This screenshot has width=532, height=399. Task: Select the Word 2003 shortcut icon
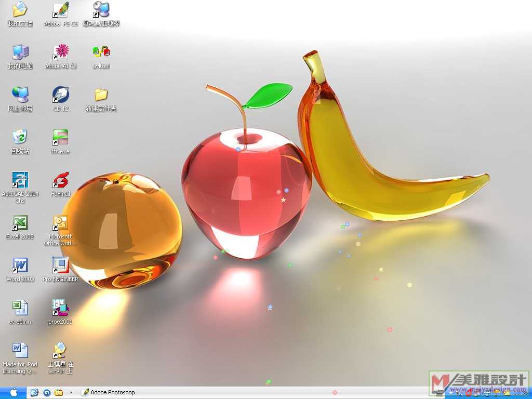[x=20, y=265]
